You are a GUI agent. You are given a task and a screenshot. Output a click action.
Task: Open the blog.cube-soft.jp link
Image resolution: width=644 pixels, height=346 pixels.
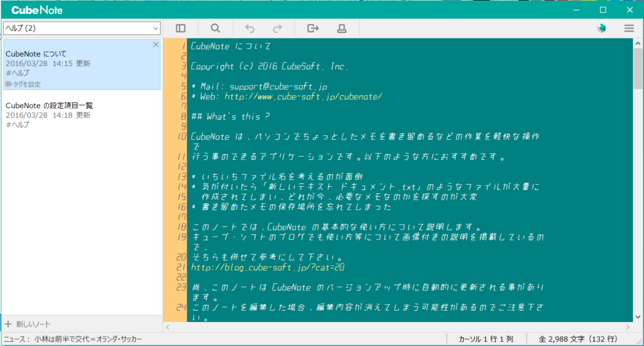click(x=267, y=267)
